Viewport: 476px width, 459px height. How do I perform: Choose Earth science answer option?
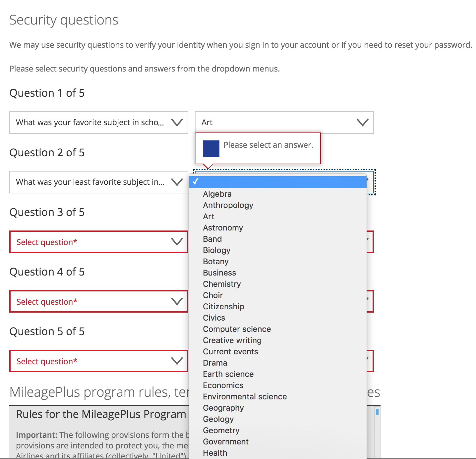coord(228,374)
